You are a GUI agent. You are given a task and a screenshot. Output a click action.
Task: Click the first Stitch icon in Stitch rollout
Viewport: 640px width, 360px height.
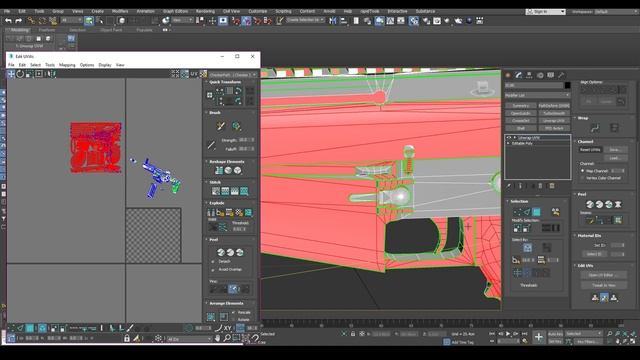[216, 191]
